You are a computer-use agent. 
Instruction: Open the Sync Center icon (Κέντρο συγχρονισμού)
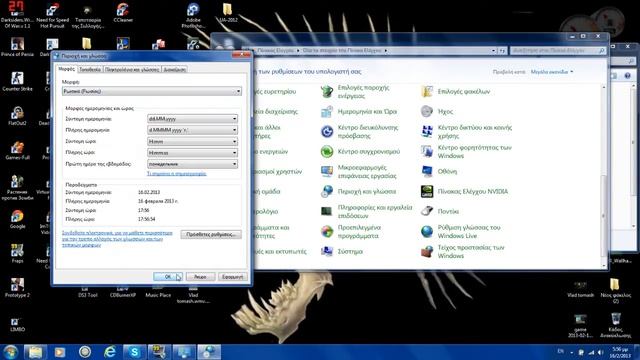click(x=327, y=151)
